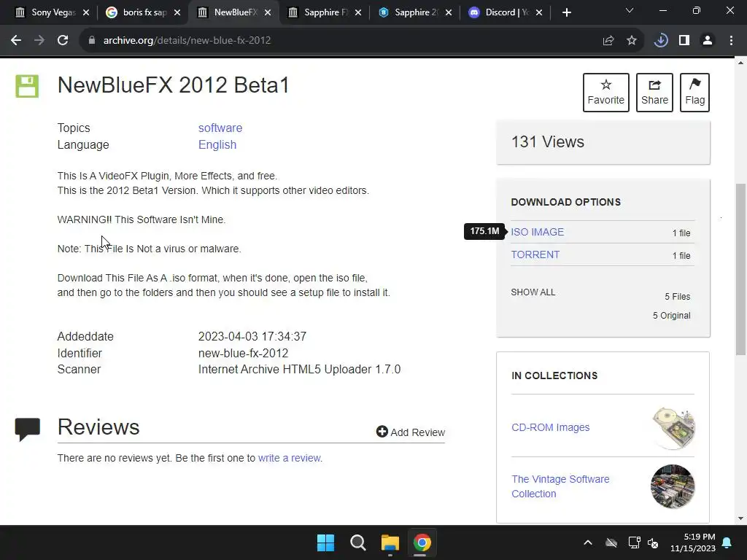
Task: Click the 131 Views text
Action: pos(547,142)
